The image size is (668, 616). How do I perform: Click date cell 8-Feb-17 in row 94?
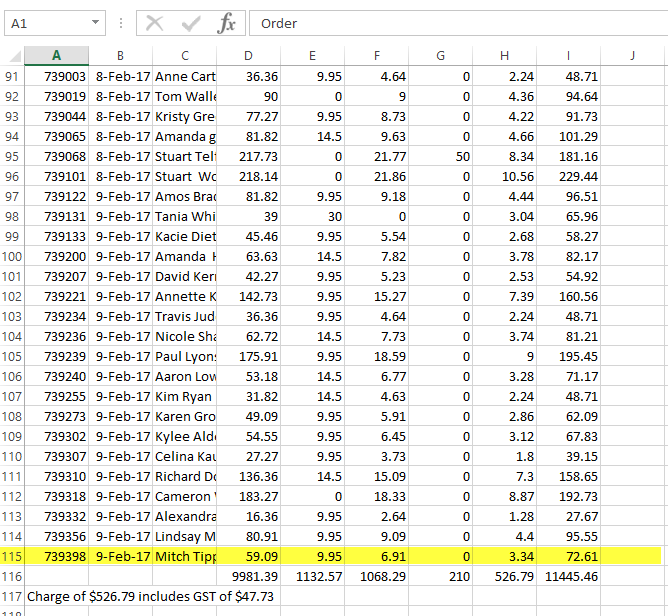[x=121, y=137]
